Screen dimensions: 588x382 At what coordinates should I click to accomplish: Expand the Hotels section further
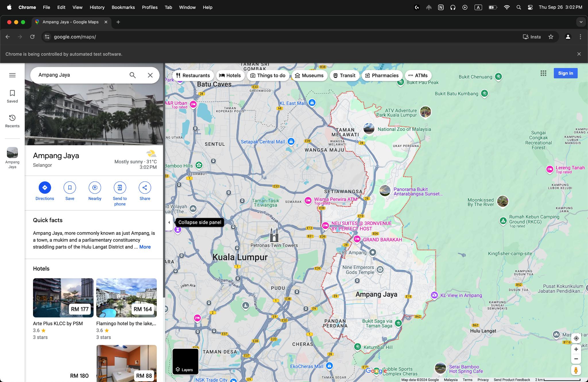(41, 269)
